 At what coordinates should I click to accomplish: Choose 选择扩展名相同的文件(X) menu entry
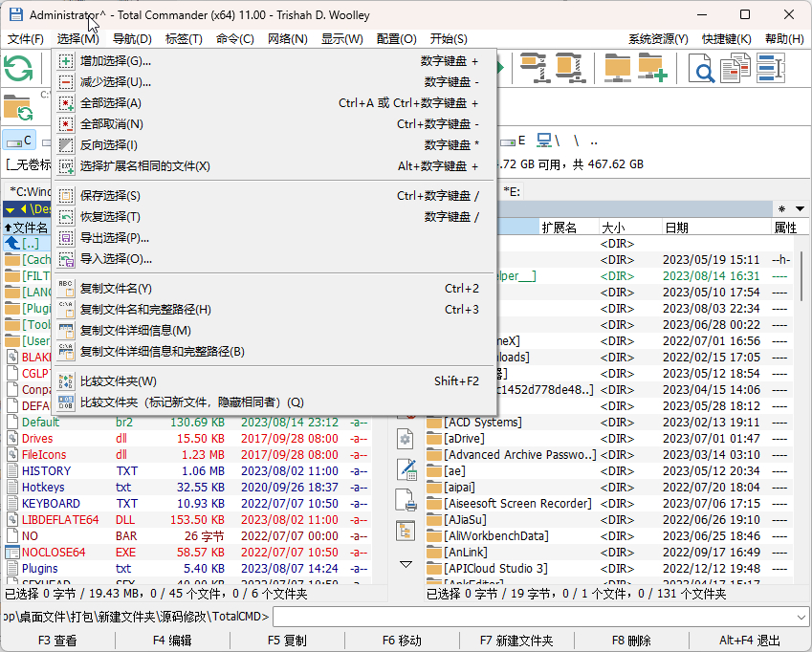click(x=274, y=166)
